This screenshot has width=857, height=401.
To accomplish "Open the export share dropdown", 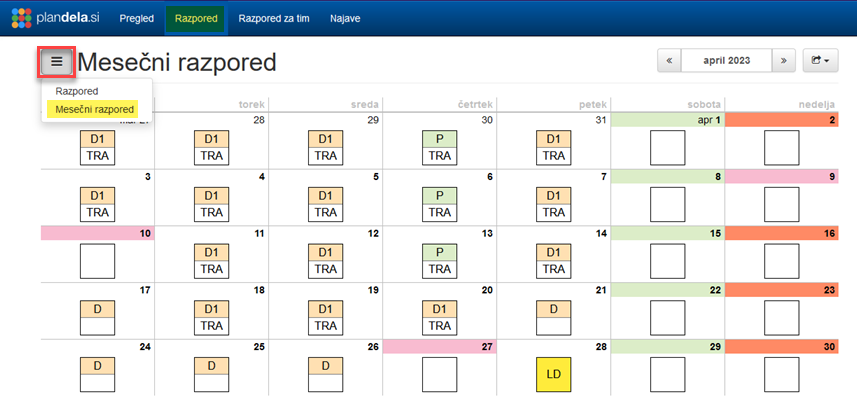I will (820, 61).
